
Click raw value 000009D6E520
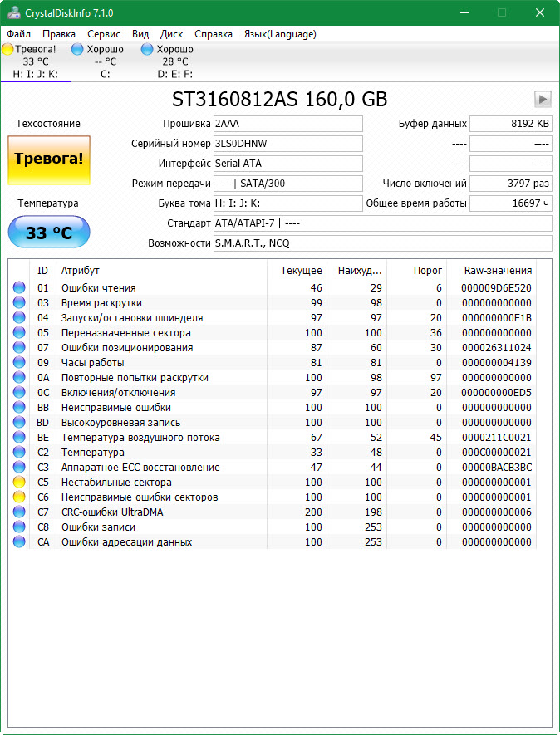(496, 288)
